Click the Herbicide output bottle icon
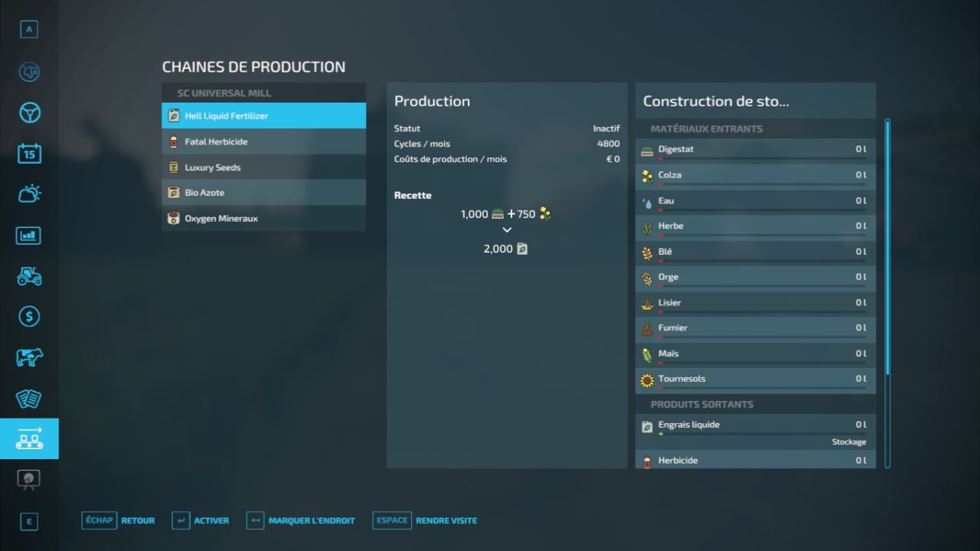 (647, 461)
